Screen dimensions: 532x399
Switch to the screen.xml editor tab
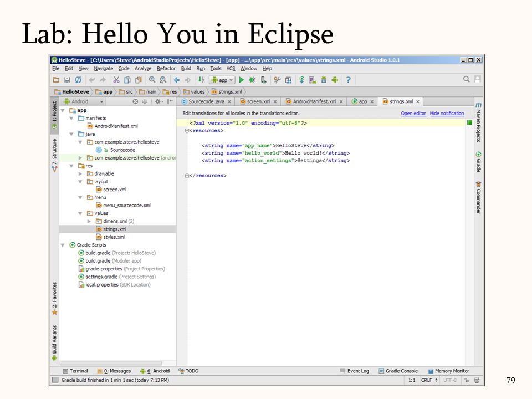259,101
